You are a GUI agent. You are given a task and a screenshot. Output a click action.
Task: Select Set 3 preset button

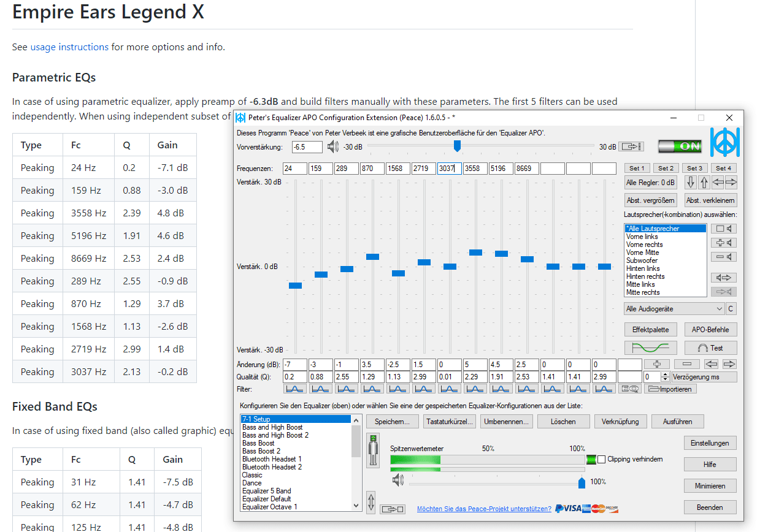tap(695, 168)
